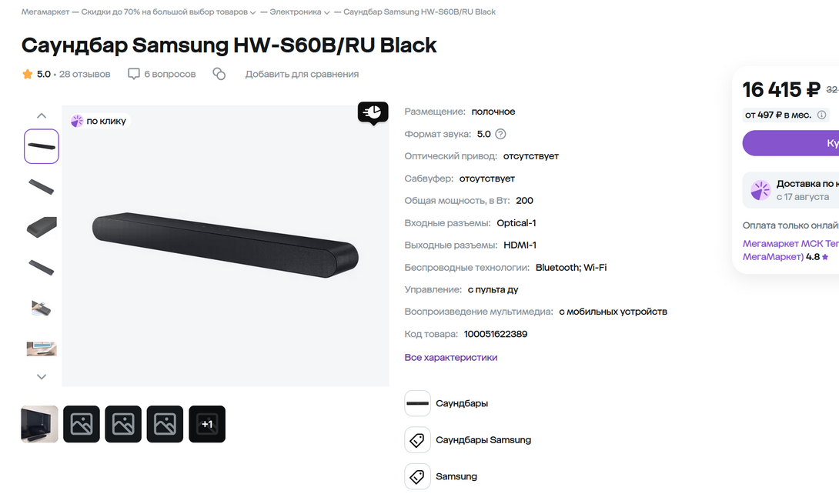Image resolution: width=839 pixels, height=504 pixels.
Task: Click the purple buy button
Action: point(791,143)
